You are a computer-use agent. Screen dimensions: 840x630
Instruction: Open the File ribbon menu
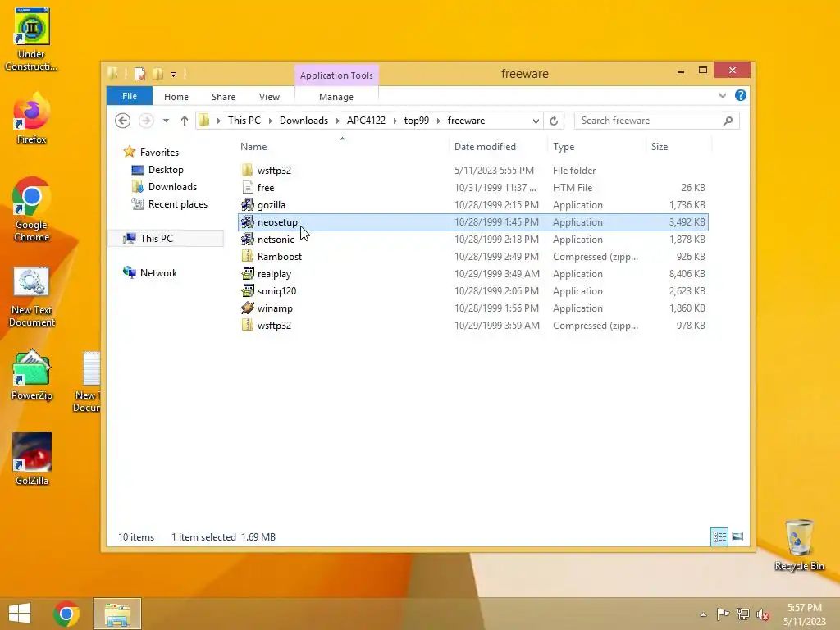pyautogui.click(x=130, y=96)
